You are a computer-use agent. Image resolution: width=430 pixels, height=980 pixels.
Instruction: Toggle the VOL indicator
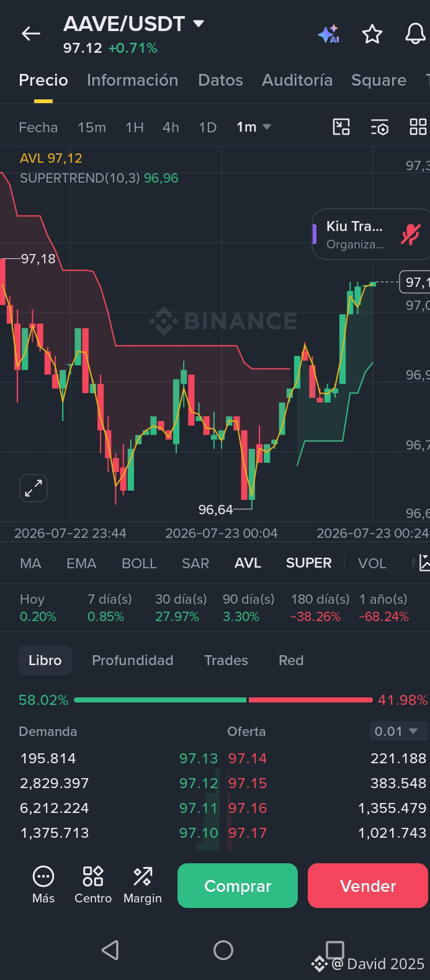coord(372,563)
